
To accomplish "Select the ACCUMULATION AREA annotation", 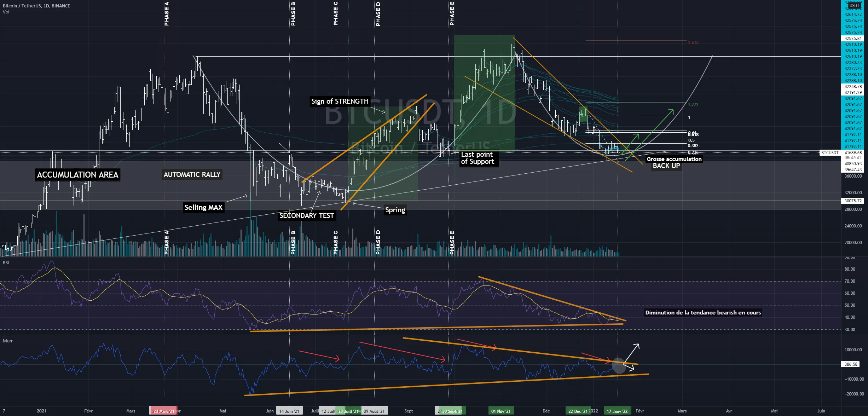I will point(77,175).
